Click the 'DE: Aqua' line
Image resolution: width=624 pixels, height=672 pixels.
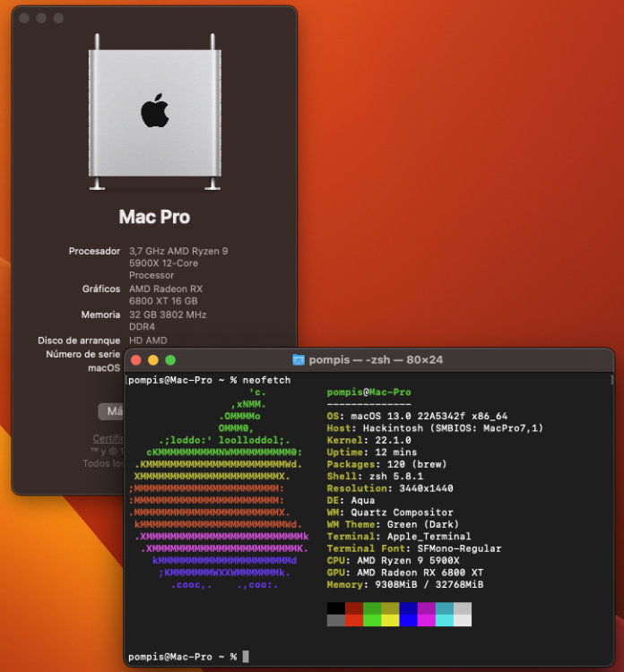(x=351, y=500)
